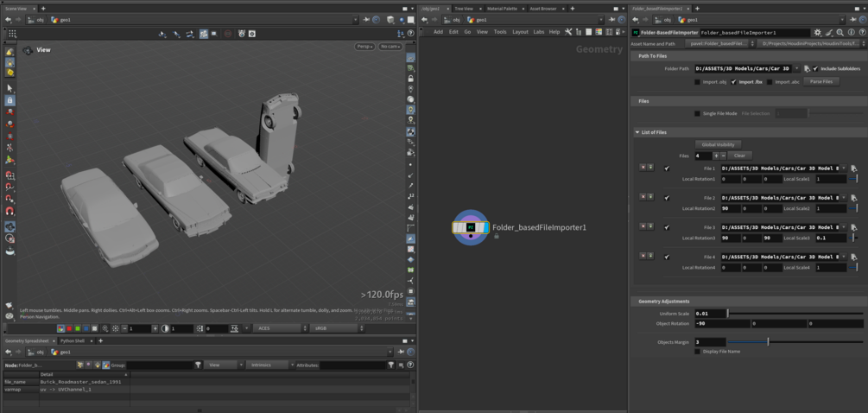Viewport: 868px width, 413px height.
Task: Toggle the Include Subfolders checkbox
Action: [815, 68]
